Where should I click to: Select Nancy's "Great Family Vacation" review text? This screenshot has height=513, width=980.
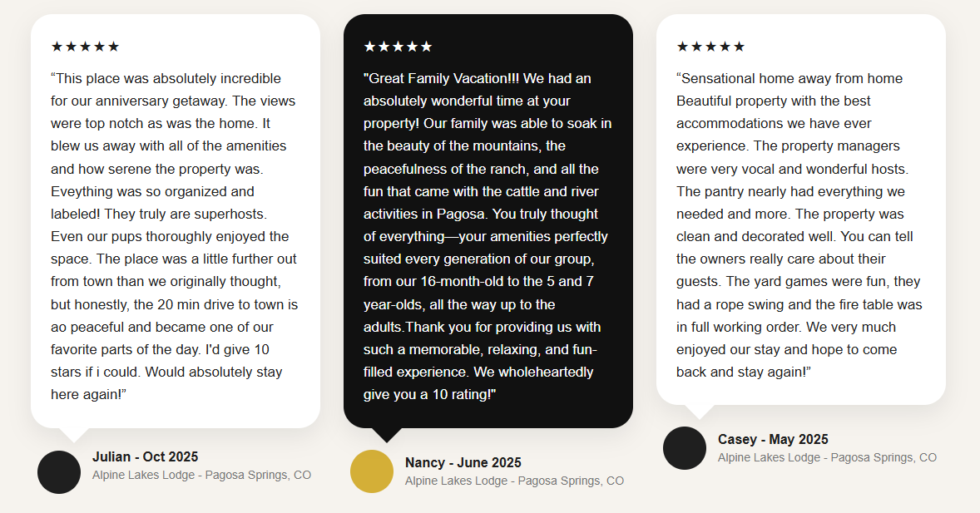[x=488, y=236]
